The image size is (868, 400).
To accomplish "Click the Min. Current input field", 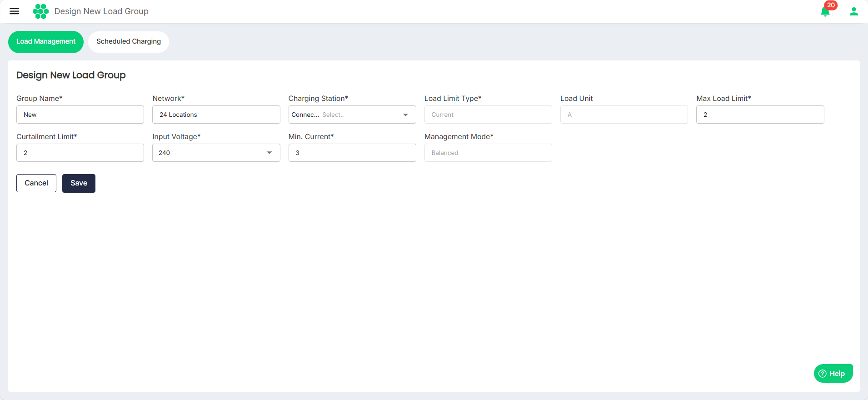I will click(x=352, y=153).
